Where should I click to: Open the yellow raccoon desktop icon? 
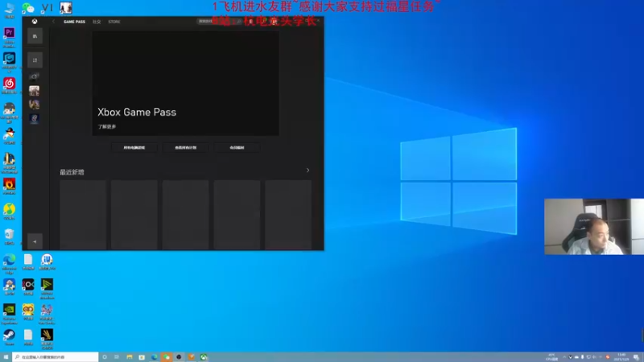(28, 311)
